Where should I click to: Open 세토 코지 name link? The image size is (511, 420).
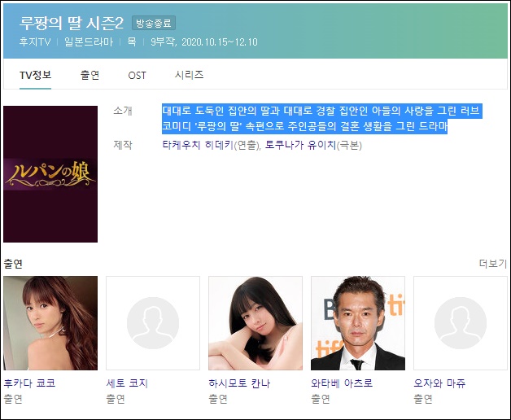click(x=127, y=383)
